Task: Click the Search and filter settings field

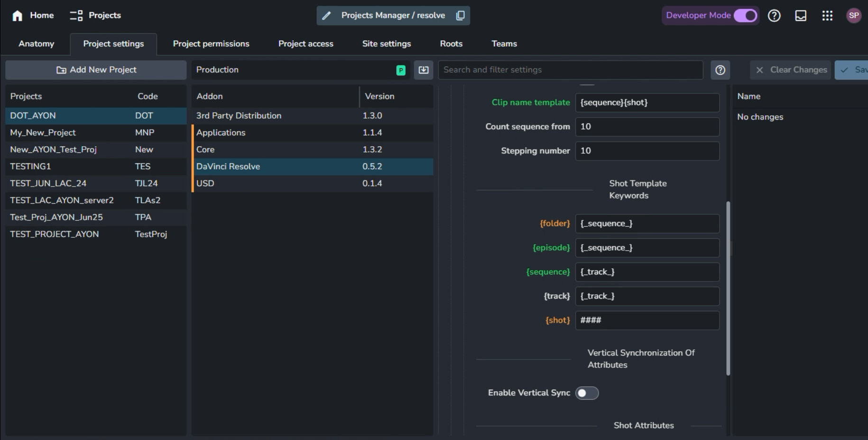Action: [570, 70]
